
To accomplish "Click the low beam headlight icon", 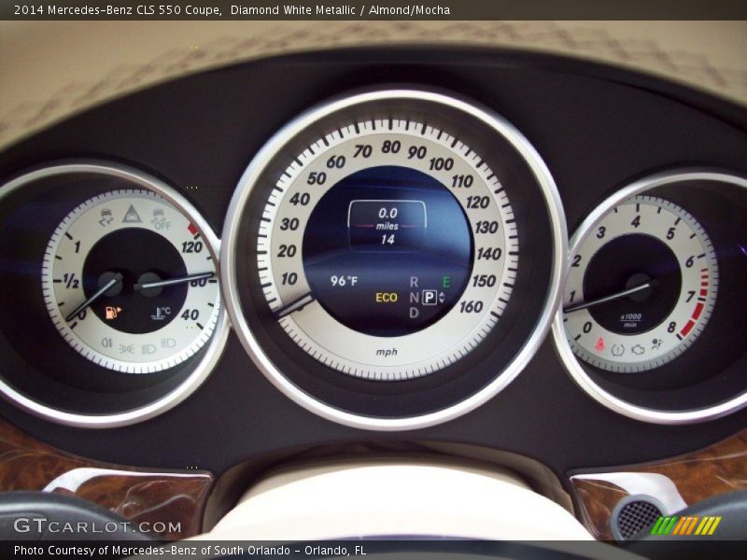I will pyautogui.click(x=148, y=348).
